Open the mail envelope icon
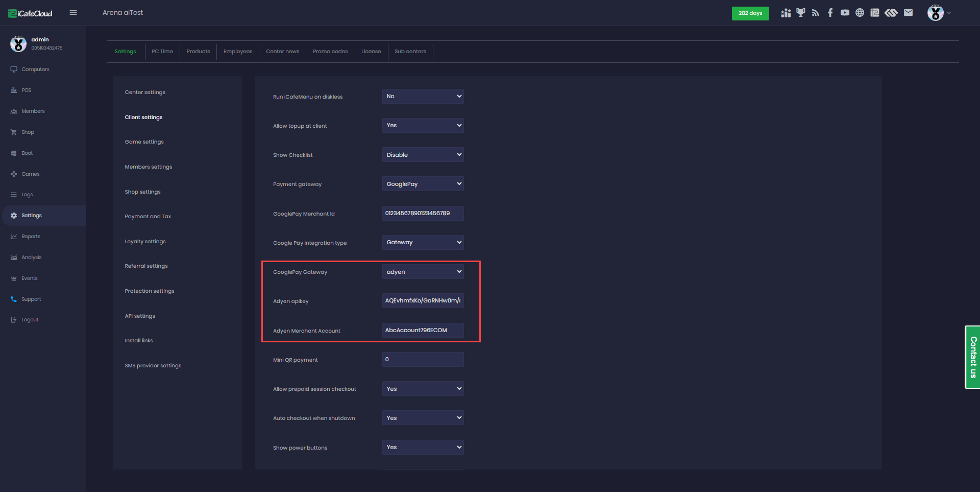The height and width of the screenshot is (492, 980). (908, 13)
